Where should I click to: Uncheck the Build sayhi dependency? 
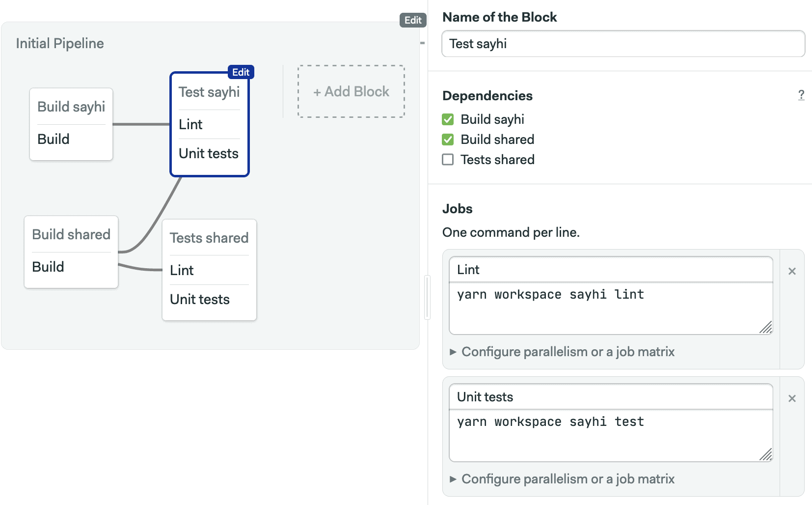click(448, 119)
